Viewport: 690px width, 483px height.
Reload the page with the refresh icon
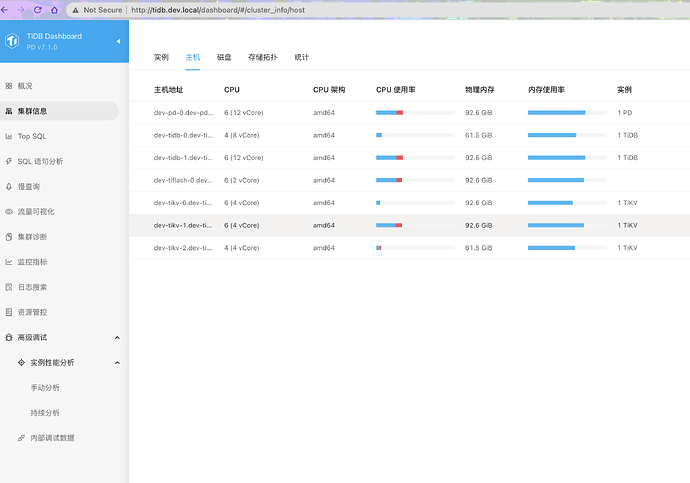point(37,10)
